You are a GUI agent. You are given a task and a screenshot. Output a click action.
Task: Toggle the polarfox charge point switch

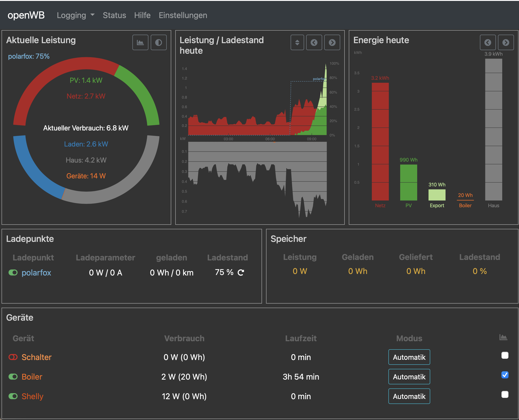click(x=13, y=272)
